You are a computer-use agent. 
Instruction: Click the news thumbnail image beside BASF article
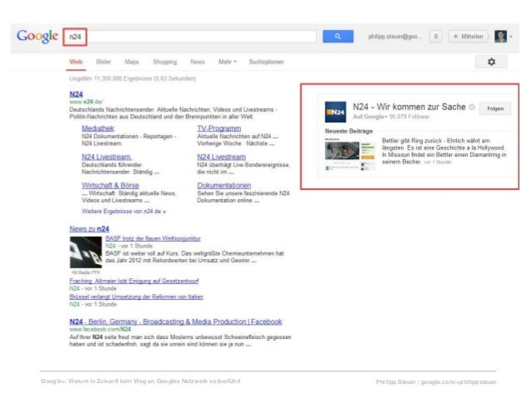86,252
